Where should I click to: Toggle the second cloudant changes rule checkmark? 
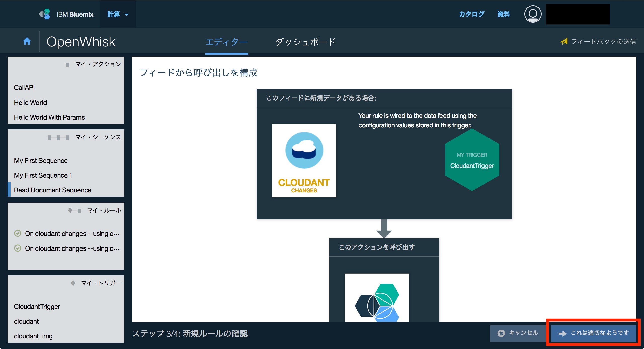pyautogui.click(x=18, y=248)
